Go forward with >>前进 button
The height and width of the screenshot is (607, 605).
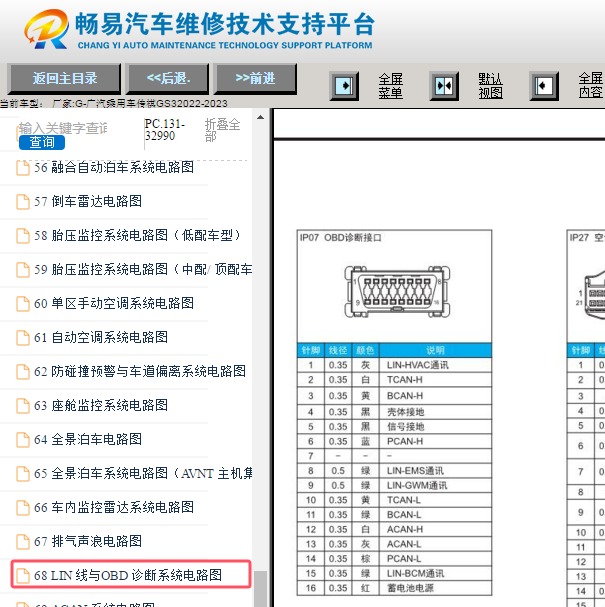coord(255,79)
